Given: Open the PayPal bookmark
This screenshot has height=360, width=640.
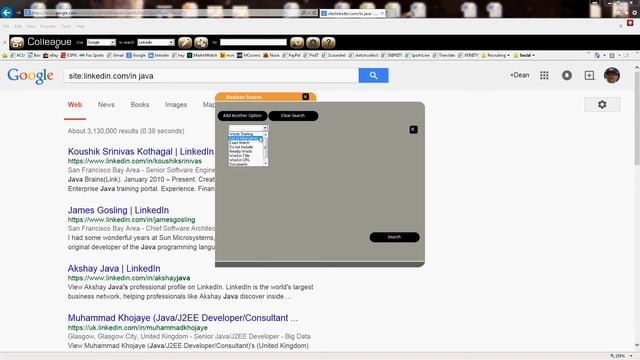Looking at the screenshot, I should (291, 55).
